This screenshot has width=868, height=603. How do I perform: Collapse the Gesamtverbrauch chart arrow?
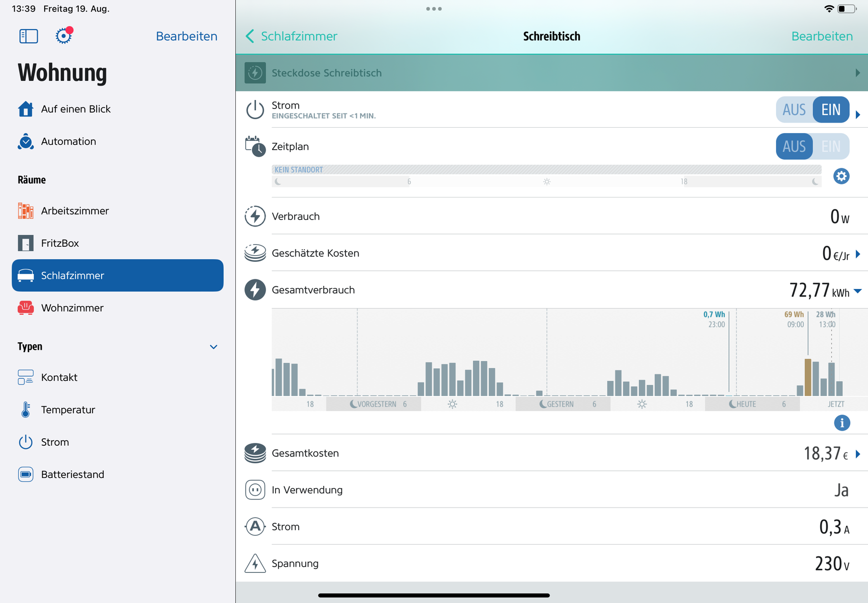[x=858, y=291]
